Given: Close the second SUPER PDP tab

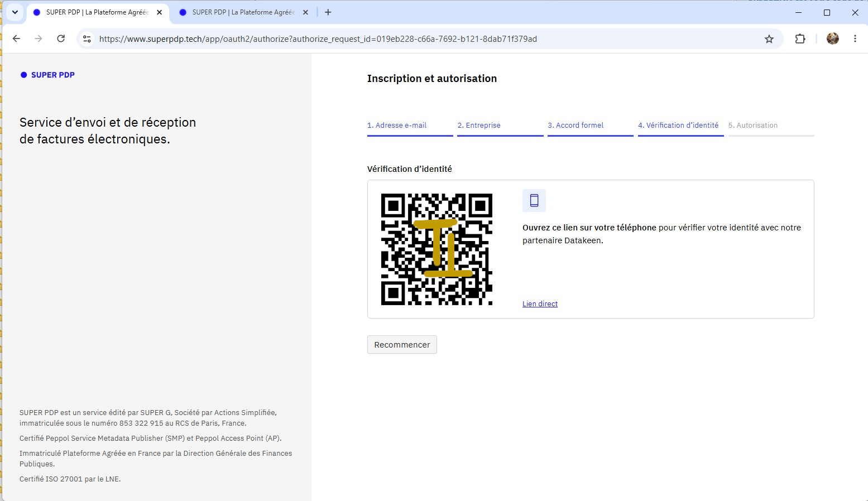Looking at the screenshot, I should [x=305, y=12].
